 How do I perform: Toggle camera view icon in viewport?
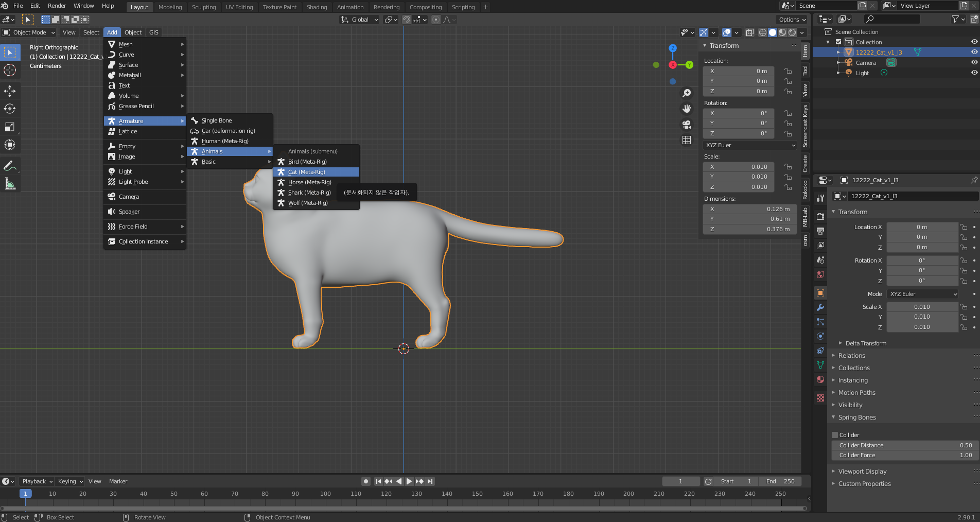click(687, 125)
